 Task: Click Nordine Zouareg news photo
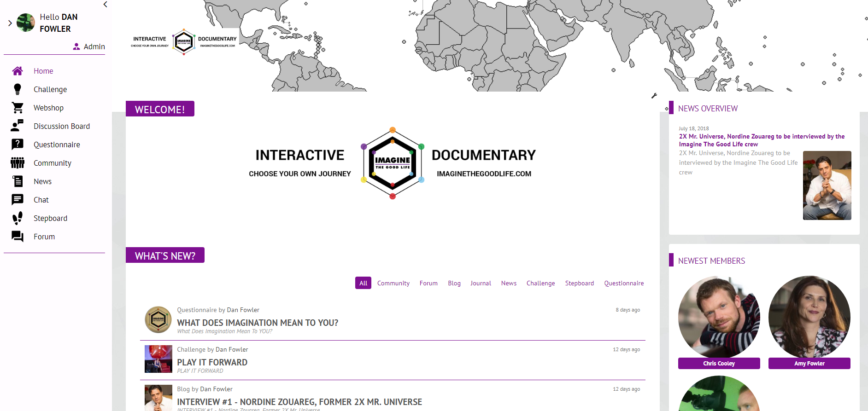point(827,185)
